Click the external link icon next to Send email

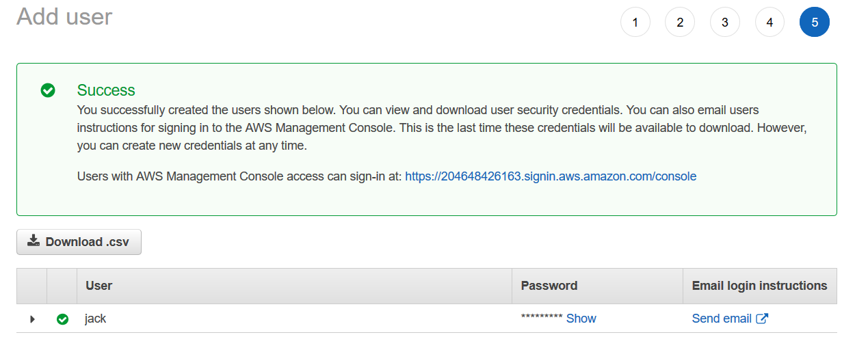tap(762, 319)
